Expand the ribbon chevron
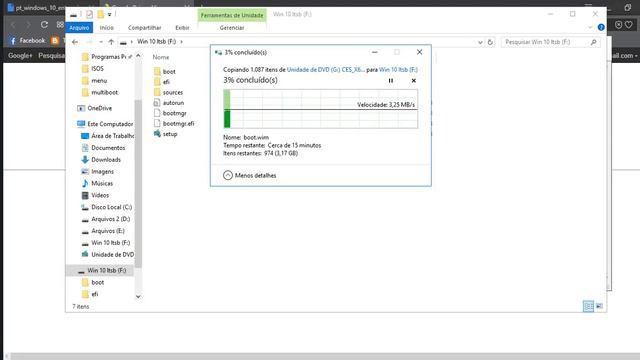The height and width of the screenshot is (360, 640). tap(590, 27)
